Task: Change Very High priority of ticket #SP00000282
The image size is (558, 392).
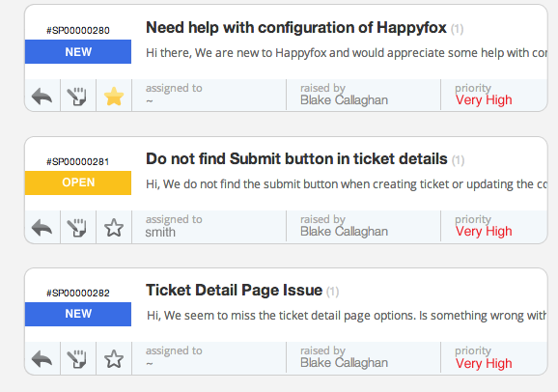Action: (484, 363)
